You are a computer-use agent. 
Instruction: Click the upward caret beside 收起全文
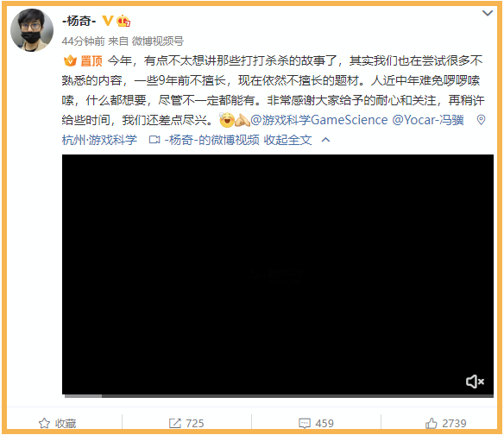[325, 140]
